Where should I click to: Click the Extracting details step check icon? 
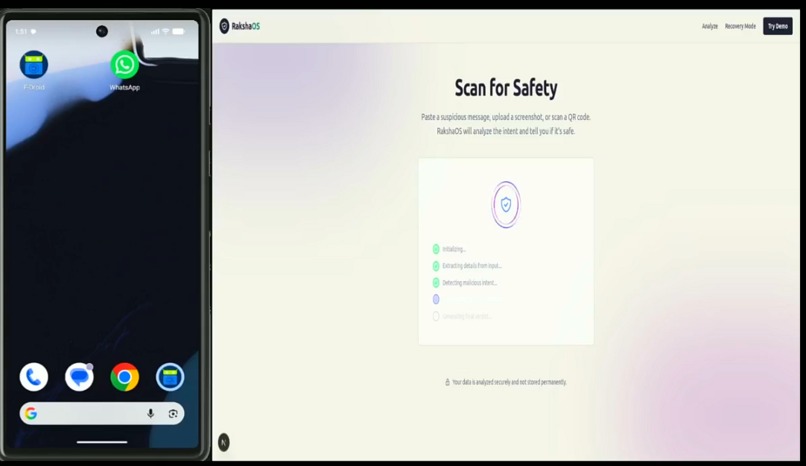(436, 266)
